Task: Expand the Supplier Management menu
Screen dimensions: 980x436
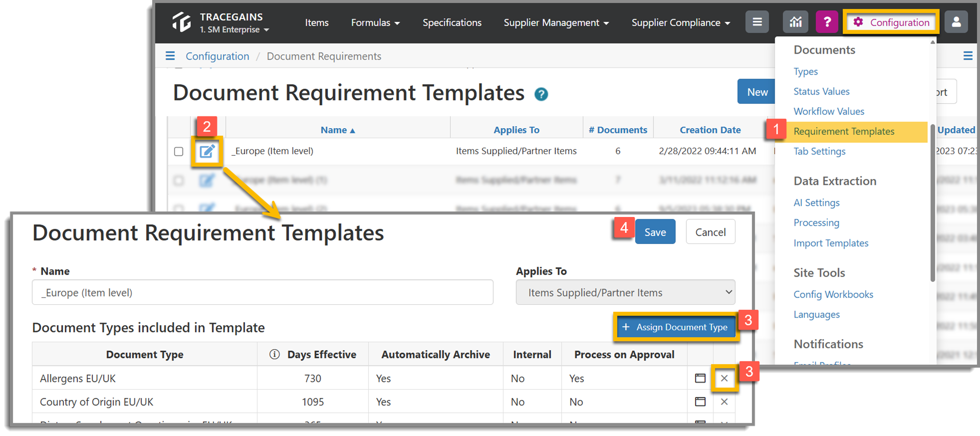Action: tap(556, 22)
